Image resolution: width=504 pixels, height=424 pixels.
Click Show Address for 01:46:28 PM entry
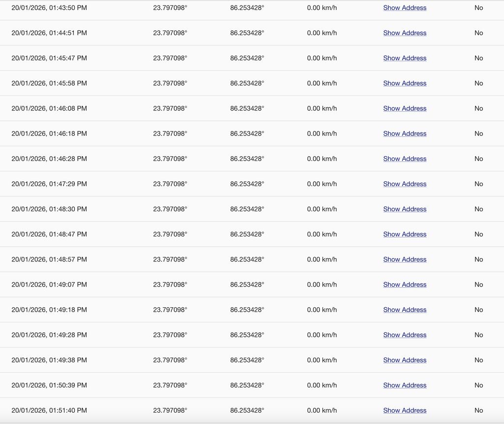[405, 159]
